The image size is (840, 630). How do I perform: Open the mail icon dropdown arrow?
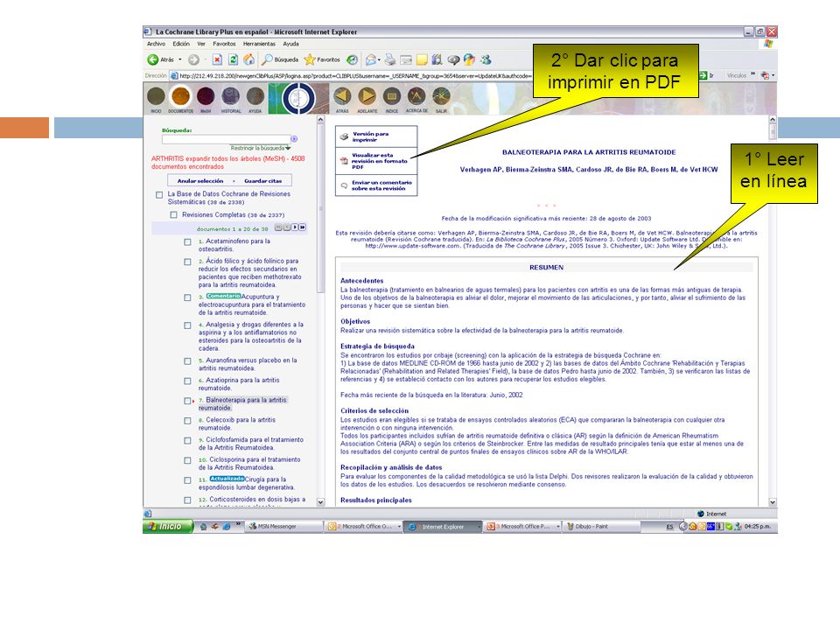(x=379, y=60)
